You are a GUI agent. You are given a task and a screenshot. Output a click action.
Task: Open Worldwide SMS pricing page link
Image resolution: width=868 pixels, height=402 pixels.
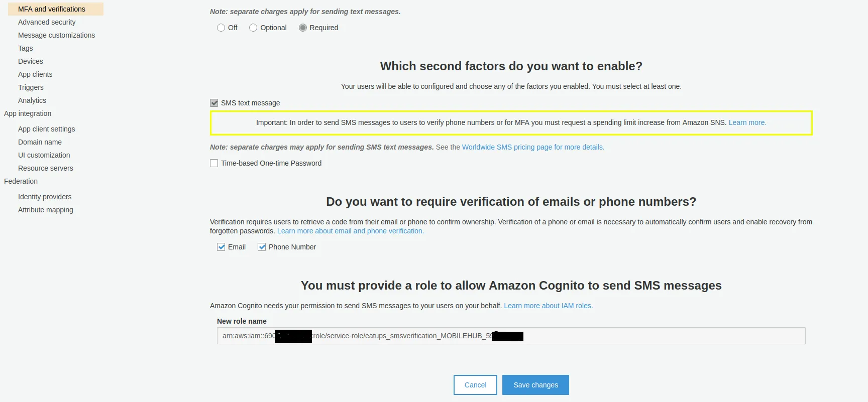(x=532, y=147)
